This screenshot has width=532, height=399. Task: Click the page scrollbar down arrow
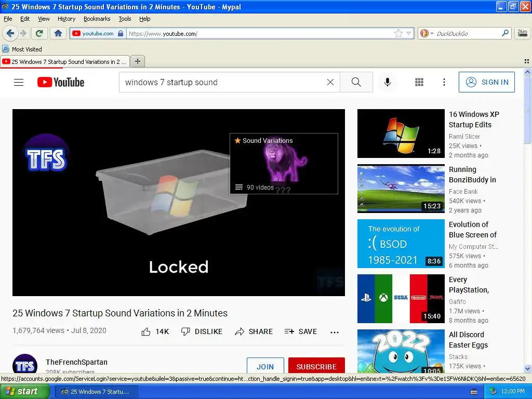527,368
